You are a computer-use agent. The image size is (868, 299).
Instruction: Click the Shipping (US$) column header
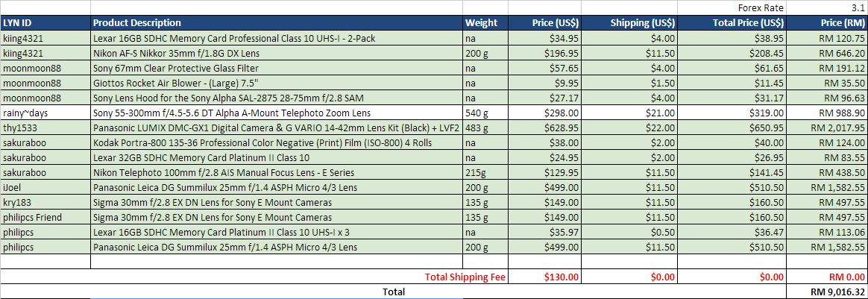tap(632, 22)
